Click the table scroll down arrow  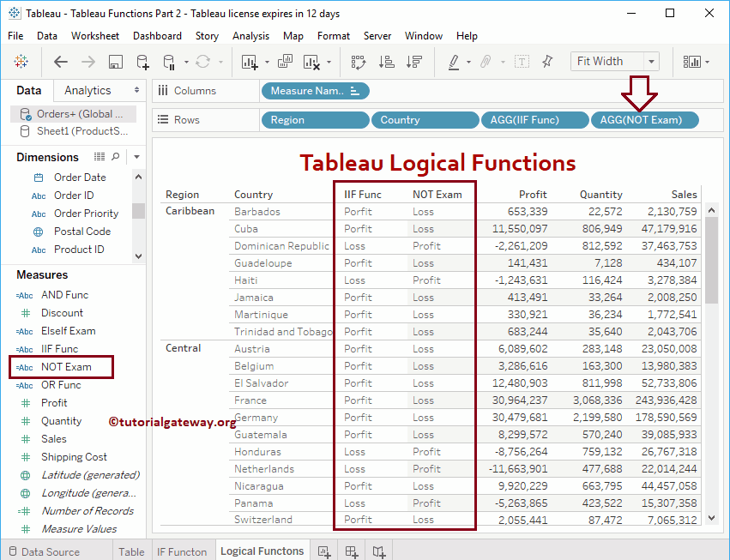pyautogui.click(x=711, y=518)
